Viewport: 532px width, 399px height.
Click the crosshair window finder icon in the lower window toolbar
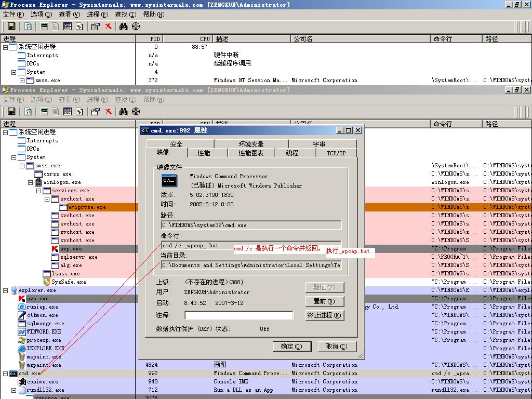[136, 112]
